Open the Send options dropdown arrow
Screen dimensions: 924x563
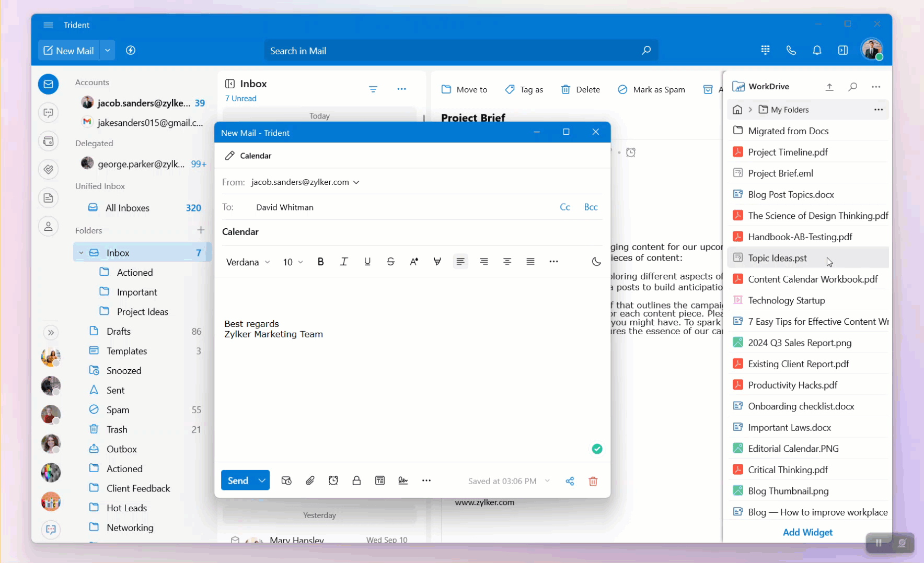(262, 480)
